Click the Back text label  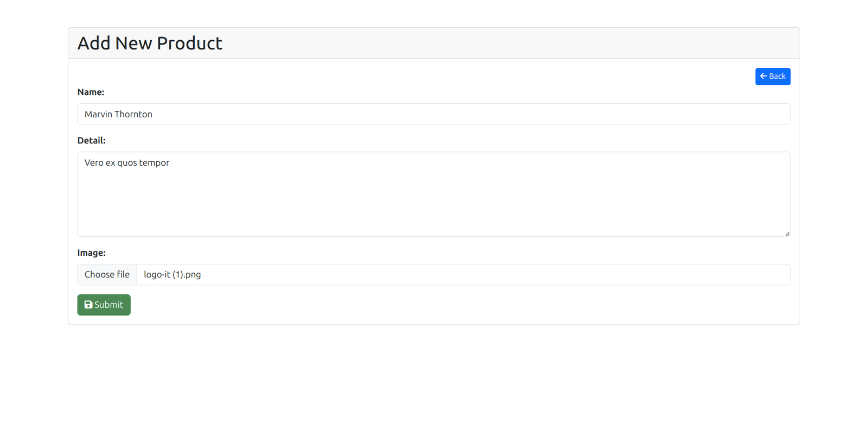[777, 76]
